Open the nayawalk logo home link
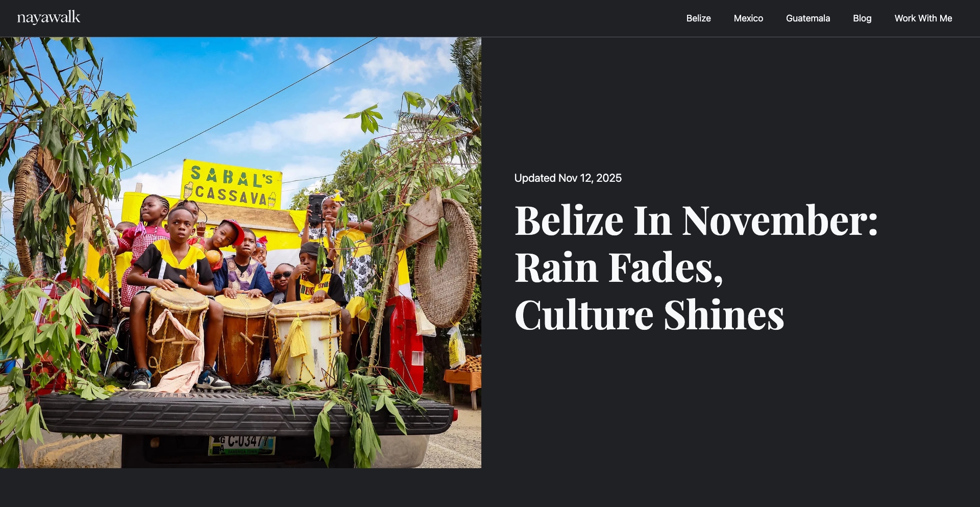 click(48, 18)
